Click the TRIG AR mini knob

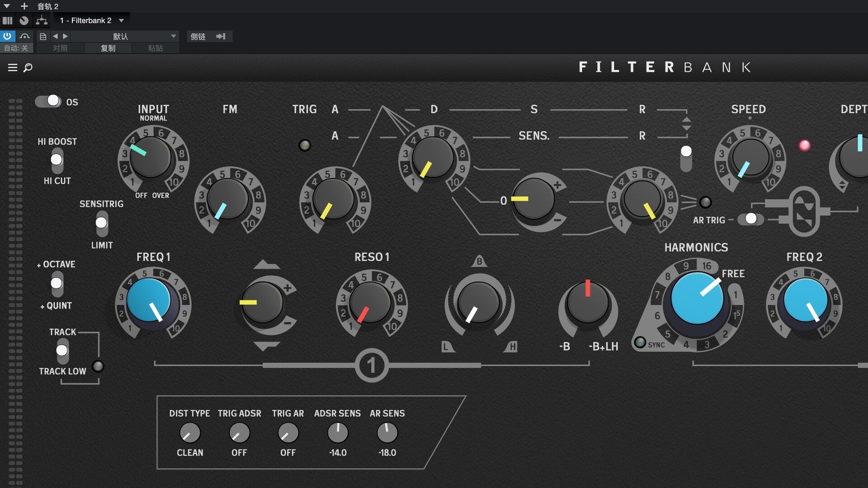point(288,433)
